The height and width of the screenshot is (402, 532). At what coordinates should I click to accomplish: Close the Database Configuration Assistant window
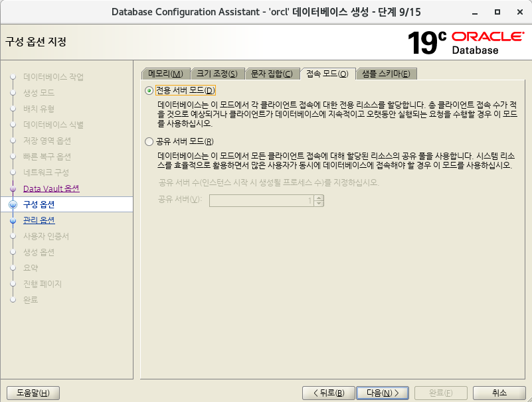coord(520,12)
